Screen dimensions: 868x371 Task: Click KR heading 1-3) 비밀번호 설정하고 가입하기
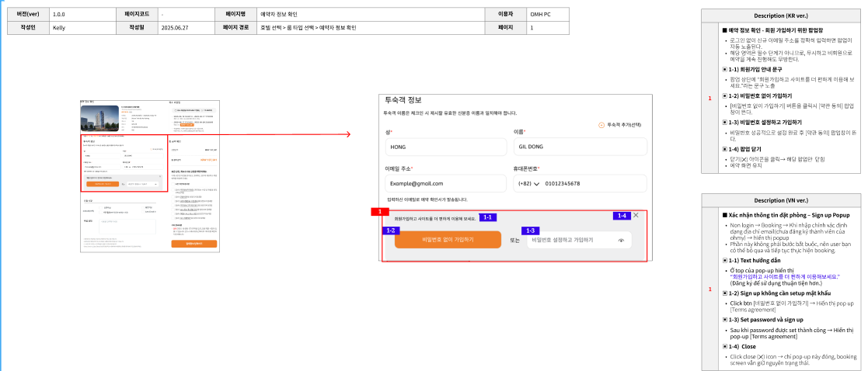click(762, 122)
